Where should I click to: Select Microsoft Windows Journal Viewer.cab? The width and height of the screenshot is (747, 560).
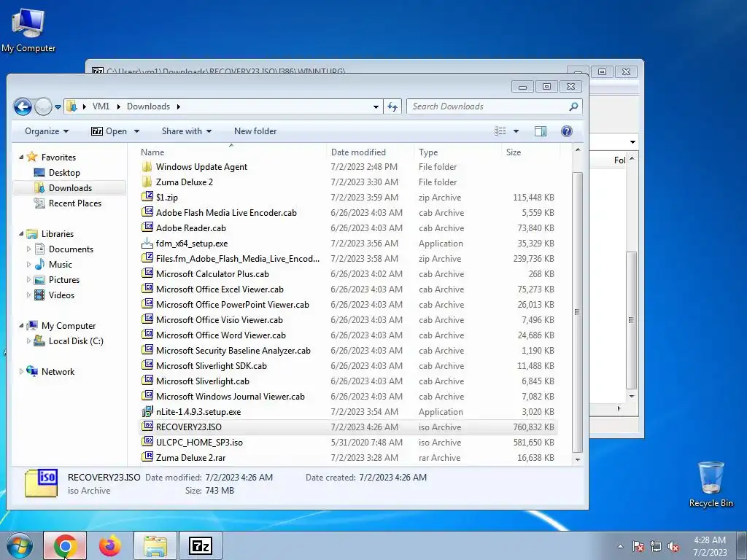click(230, 397)
